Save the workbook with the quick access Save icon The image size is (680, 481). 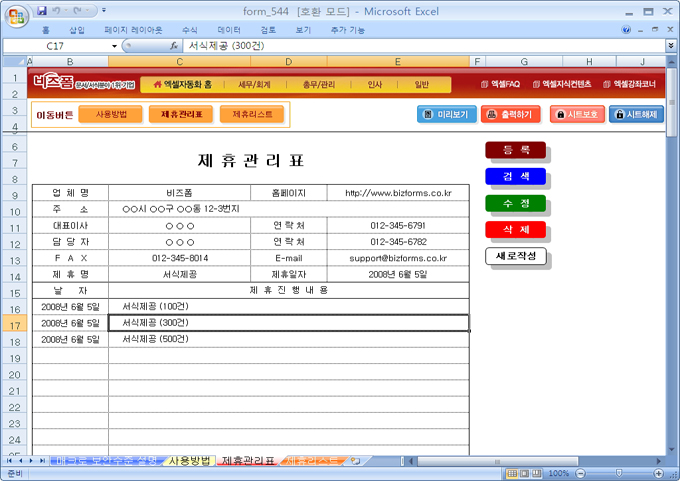click(x=42, y=11)
